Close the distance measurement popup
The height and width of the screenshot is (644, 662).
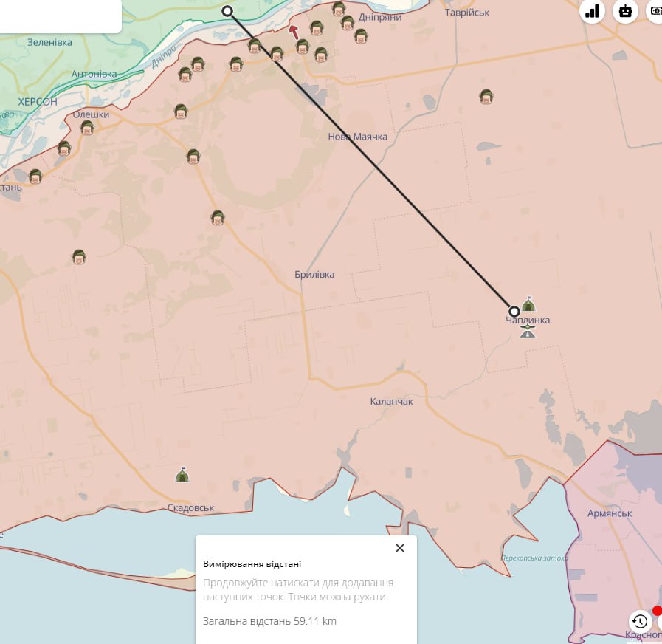tap(399, 548)
